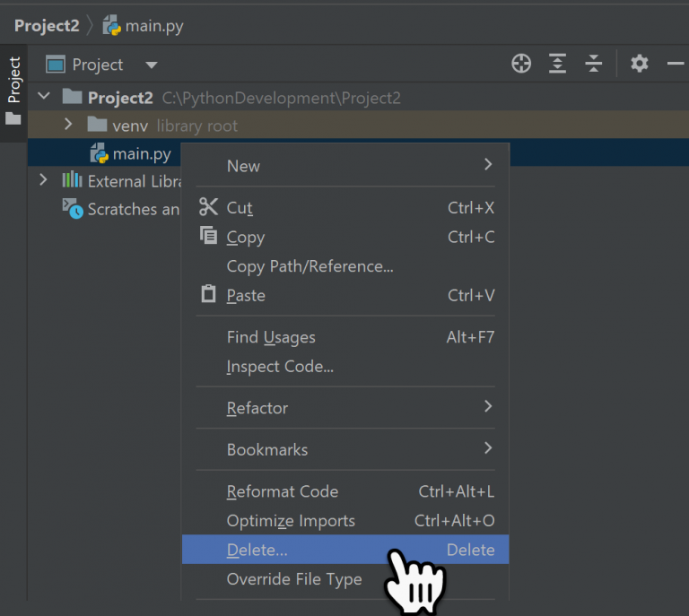Image resolution: width=689 pixels, height=616 pixels.
Task: Open Project panel settings gear
Action: click(639, 64)
